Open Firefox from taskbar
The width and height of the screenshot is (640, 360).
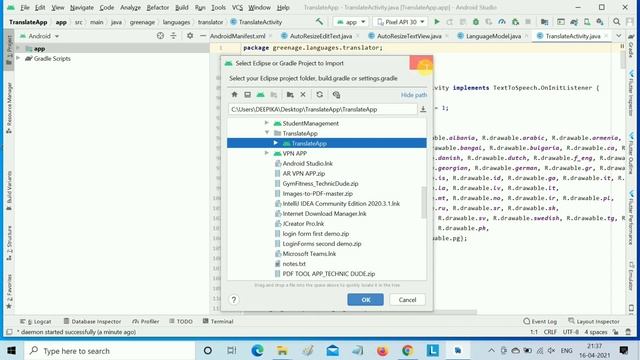(x=382, y=350)
